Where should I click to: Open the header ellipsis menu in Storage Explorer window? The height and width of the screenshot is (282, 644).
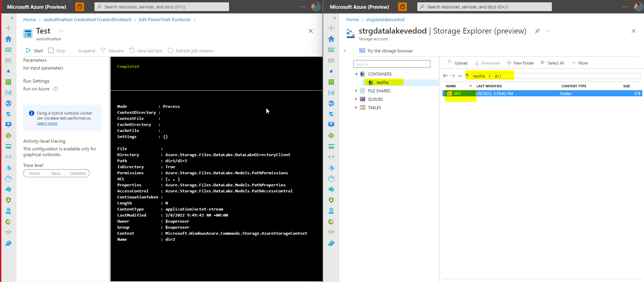pos(626,7)
